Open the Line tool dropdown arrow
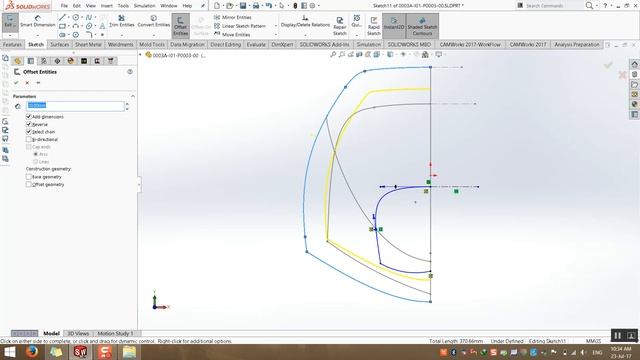 [68, 18]
